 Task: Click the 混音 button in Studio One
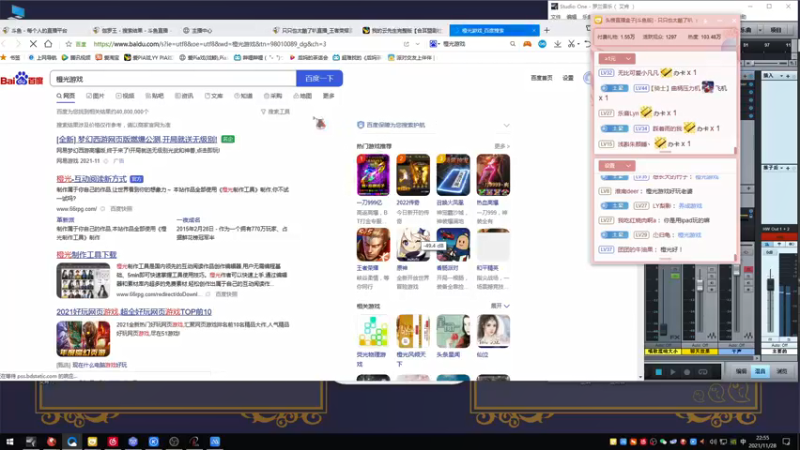pyautogui.click(x=760, y=371)
